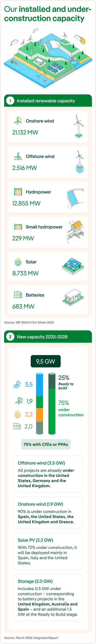Screen dimensions: 96x644
Task: Click the blue offshore bar segment
Action: click(39, 384)
